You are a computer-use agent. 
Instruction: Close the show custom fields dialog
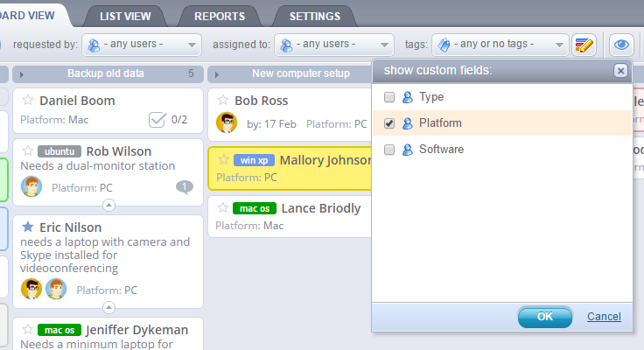[620, 71]
